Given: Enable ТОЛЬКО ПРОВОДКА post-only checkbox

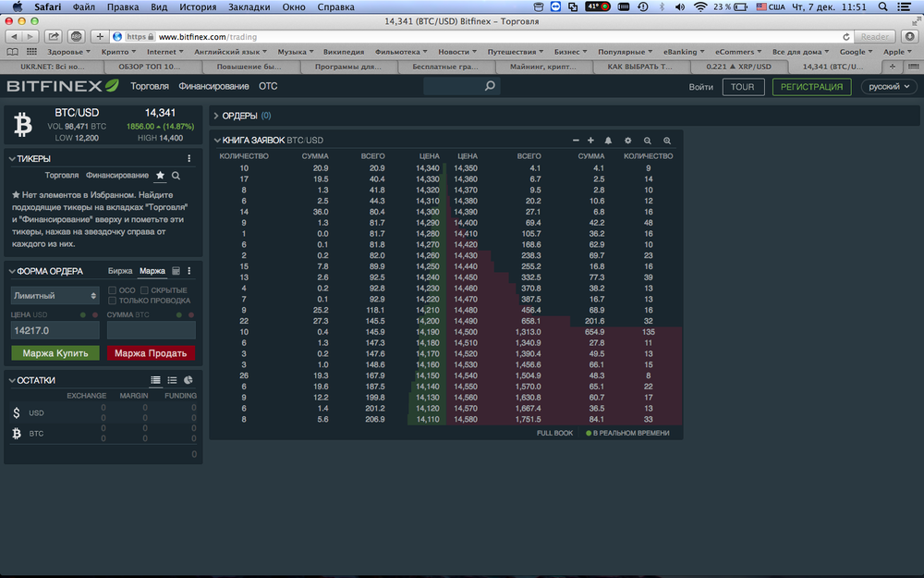Looking at the screenshot, I should (x=112, y=301).
